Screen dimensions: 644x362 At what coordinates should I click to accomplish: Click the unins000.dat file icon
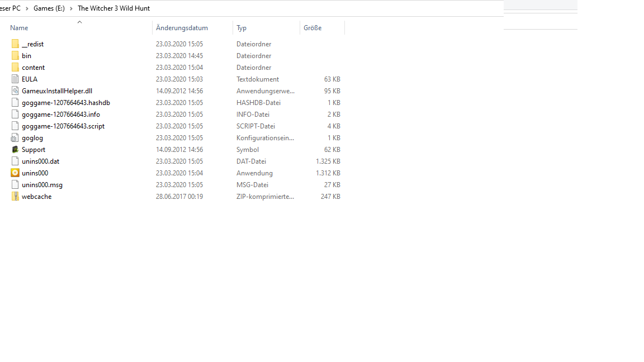pyautogui.click(x=15, y=161)
